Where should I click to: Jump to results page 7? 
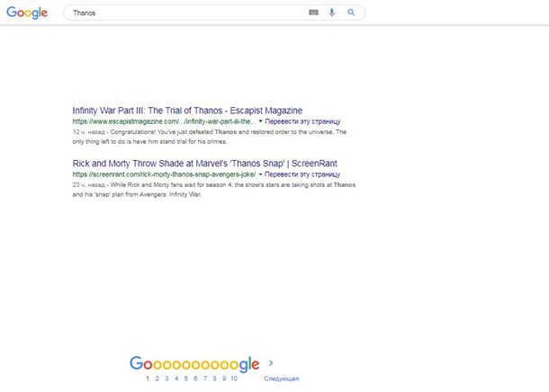pyautogui.click(x=205, y=379)
